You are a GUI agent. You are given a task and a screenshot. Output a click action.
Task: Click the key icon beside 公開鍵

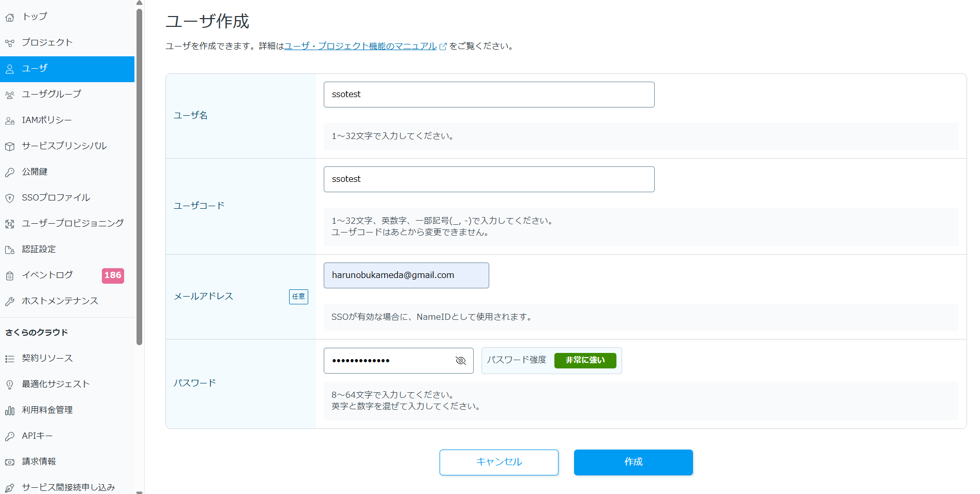[10, 173]
